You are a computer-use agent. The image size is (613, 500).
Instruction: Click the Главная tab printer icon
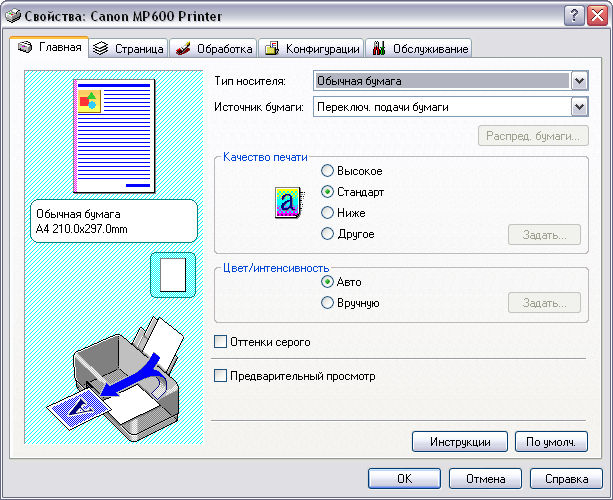[x=25, y=47]
